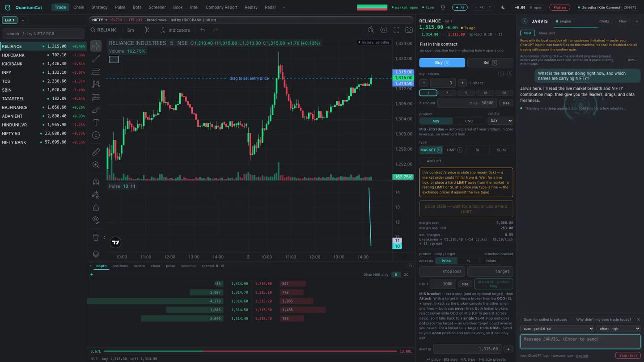Open the Indicators menu
The width and height of the screenshot is (644, 362).
click(x=175, y=30)
